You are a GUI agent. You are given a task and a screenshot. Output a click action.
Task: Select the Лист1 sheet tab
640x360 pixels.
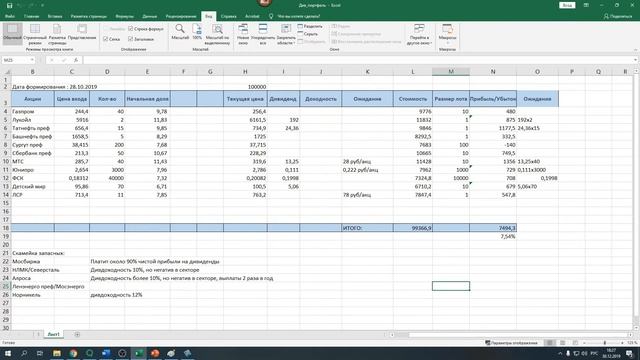coord(53,334)
